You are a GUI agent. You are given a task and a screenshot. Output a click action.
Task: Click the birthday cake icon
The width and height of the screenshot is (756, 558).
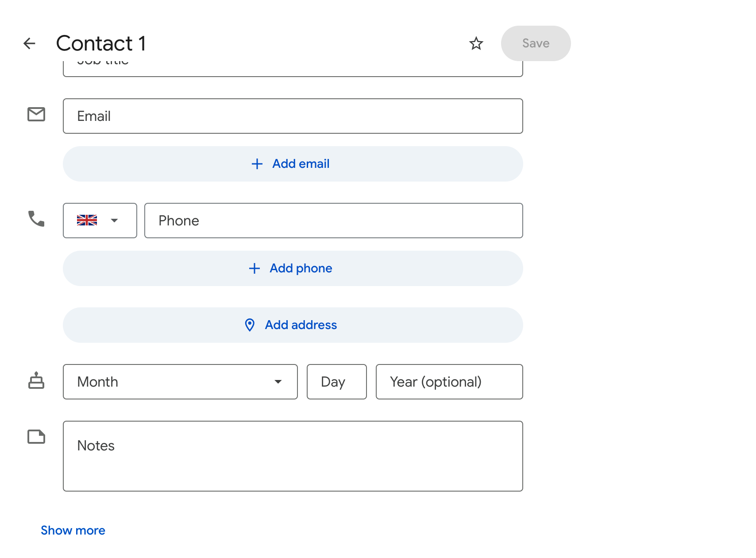coord(36,380)
